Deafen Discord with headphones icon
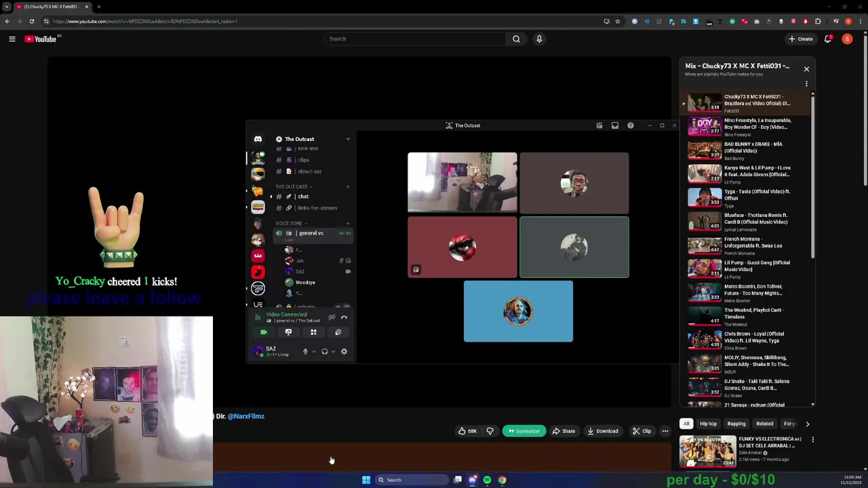 [x=325, y=351]
